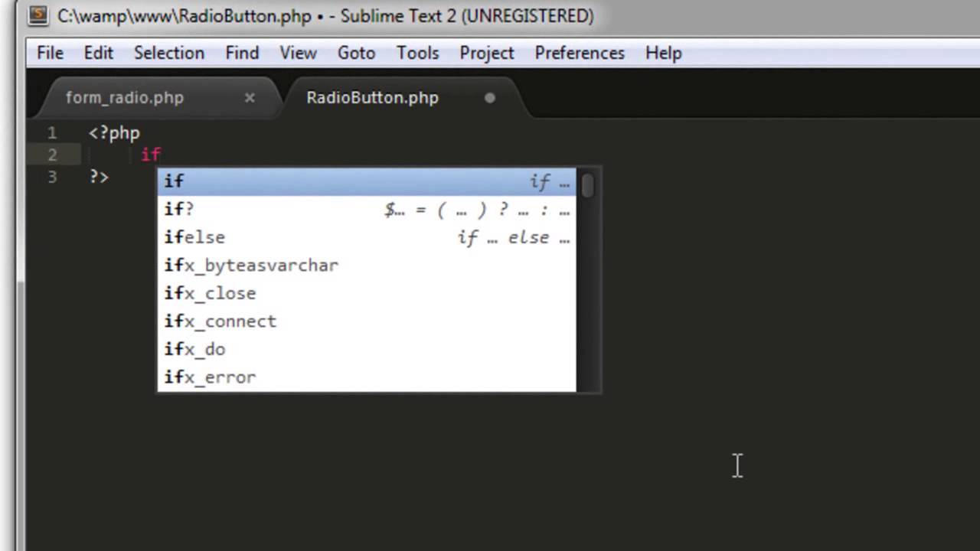Pick the ifx_do completion
The width and height of the screenshot is (980, 551).
tap(367, 349)
